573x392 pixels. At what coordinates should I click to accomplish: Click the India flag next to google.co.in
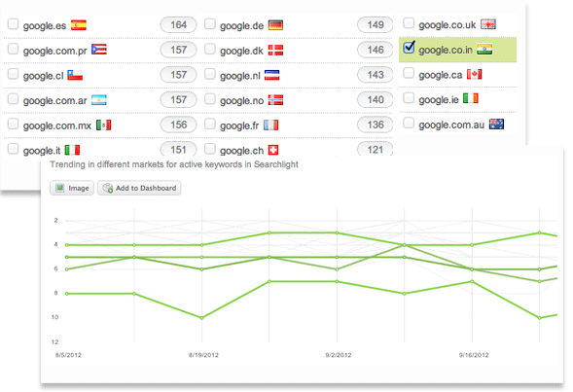coord(484,50)
